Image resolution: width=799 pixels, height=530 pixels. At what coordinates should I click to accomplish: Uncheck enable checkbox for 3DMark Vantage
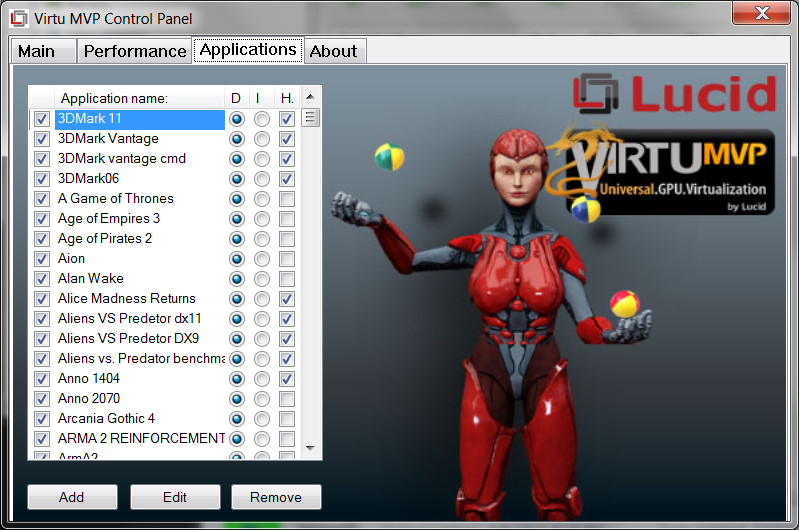click(x=42, y=139)
